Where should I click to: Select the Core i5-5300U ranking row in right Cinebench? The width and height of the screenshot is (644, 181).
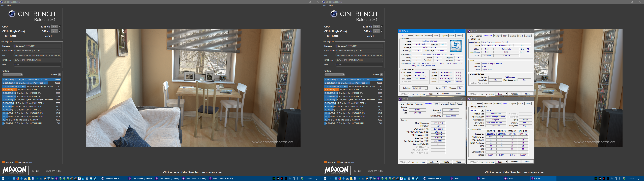click(x=354, y=123)
